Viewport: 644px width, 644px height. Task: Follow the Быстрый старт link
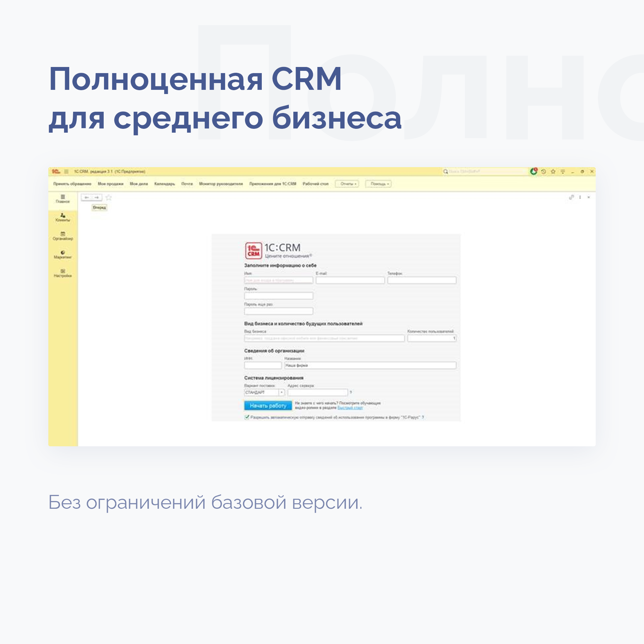(x=350, y=408)
